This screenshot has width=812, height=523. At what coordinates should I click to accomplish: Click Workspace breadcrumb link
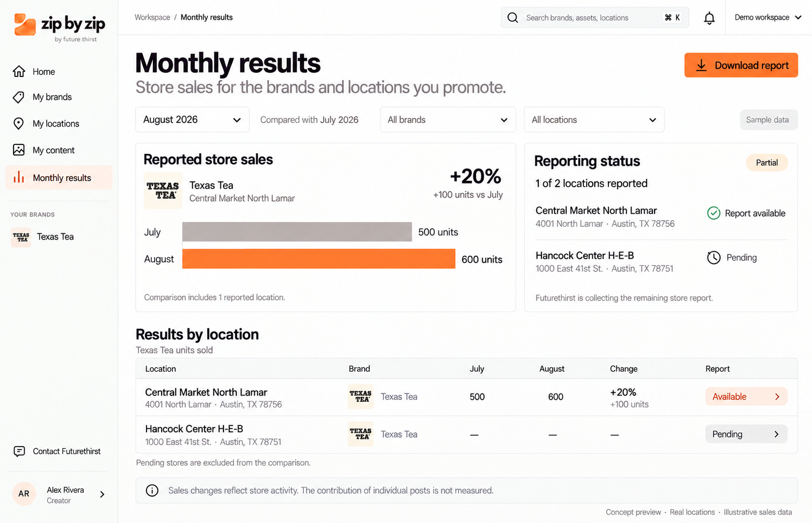click(x=152, y=17)
